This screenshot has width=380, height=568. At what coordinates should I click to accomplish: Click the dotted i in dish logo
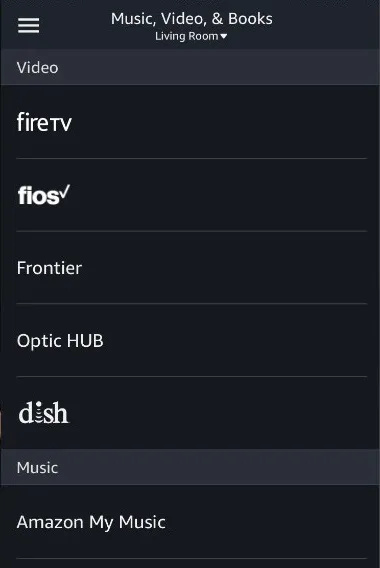pos(40,413)
